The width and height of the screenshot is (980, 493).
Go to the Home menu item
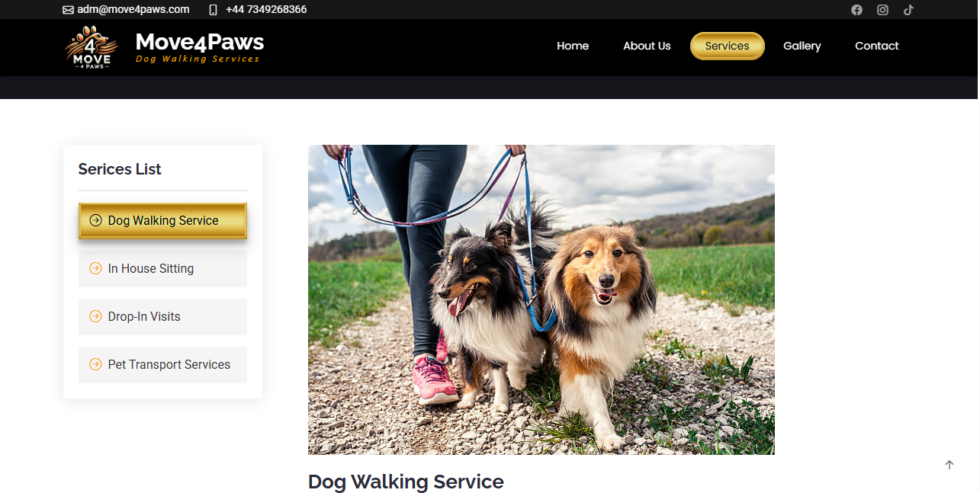click(573, 46)
